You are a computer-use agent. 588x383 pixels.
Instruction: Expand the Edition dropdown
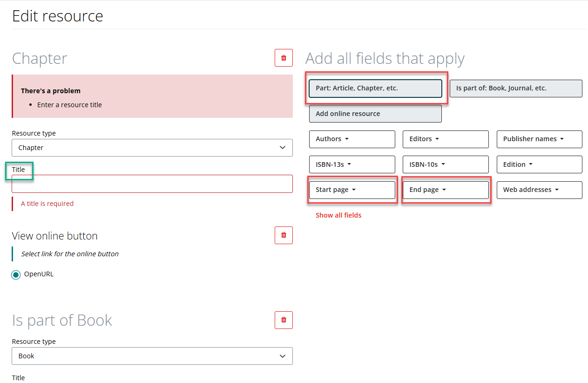pyautogui.click(x=539, y=164)
